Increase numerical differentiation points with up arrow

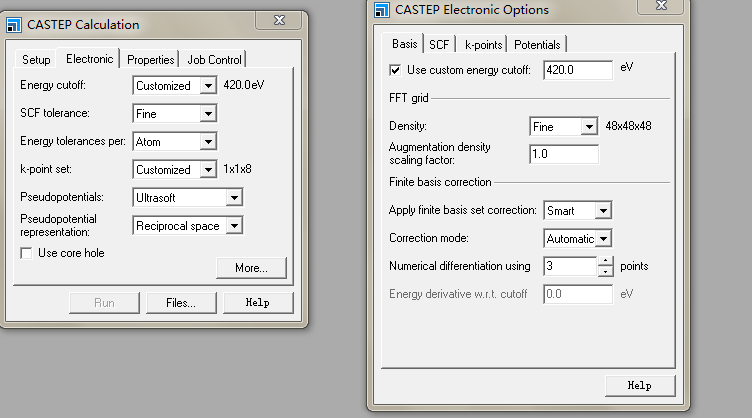606,261
